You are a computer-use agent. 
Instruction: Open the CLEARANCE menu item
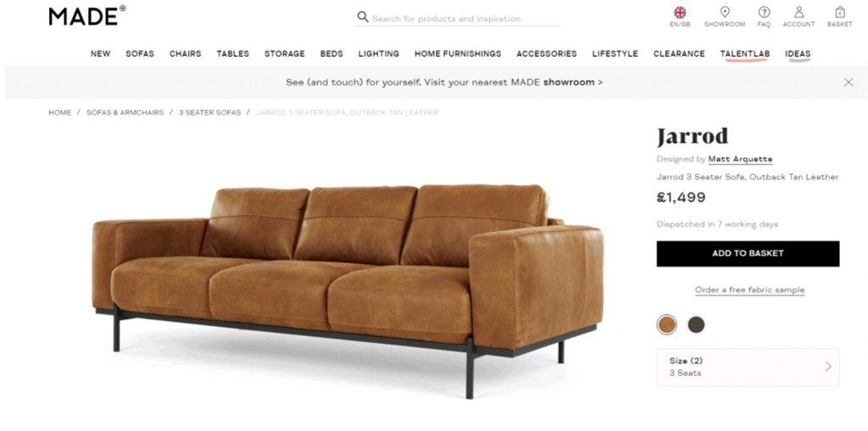click(679, 53)
